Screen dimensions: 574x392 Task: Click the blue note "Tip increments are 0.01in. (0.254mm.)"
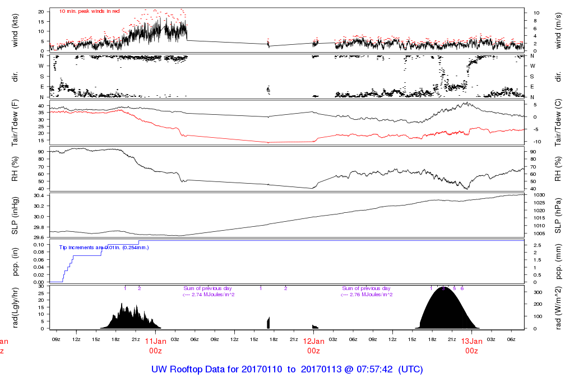coord(104,248)
